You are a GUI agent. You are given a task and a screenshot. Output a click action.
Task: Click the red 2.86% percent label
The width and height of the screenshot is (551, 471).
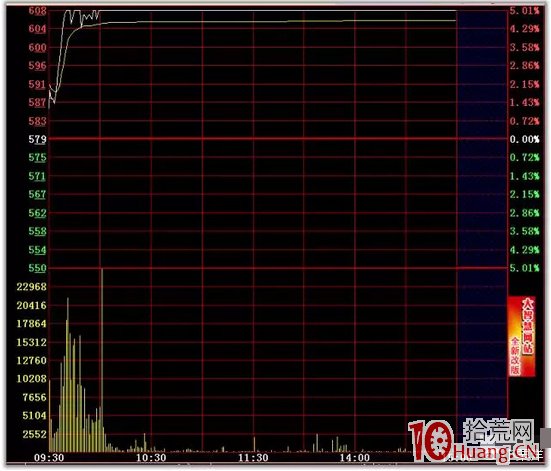pos(524,65)
